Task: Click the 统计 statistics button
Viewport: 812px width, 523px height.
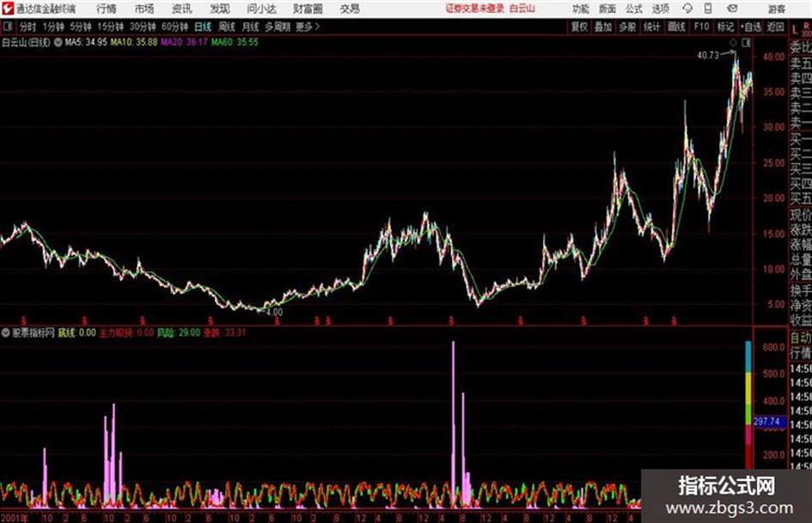Action: point(651,27)
